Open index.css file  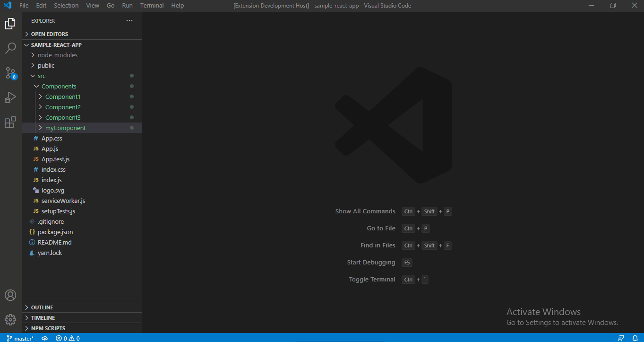(x=82, y=169)
